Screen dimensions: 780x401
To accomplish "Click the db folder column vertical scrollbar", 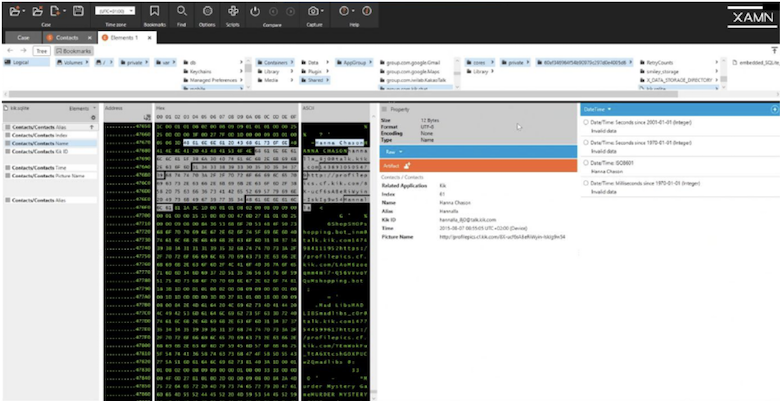I will tap(248, 74).
